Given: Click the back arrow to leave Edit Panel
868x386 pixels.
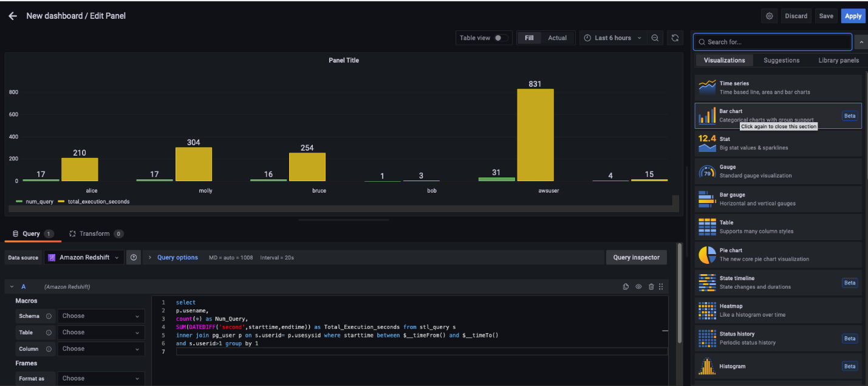Looking at the screenshot, I should click(13, 16).
